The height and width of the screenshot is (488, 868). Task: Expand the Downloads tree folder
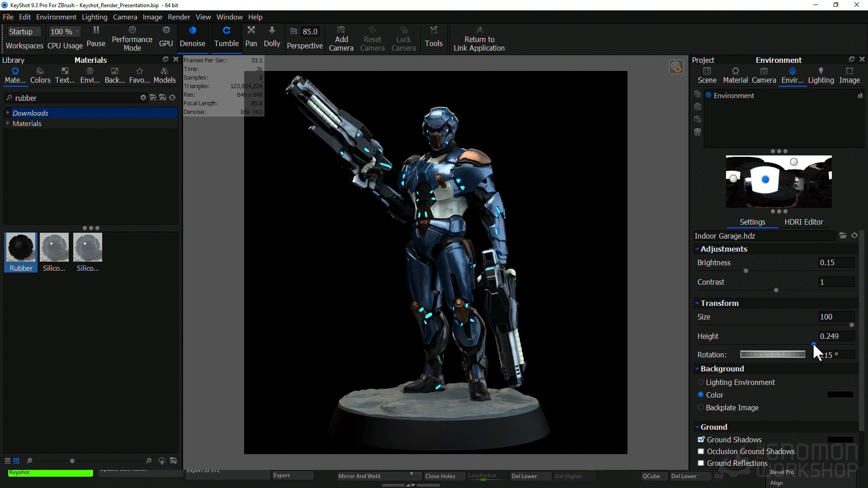point(8,113)
